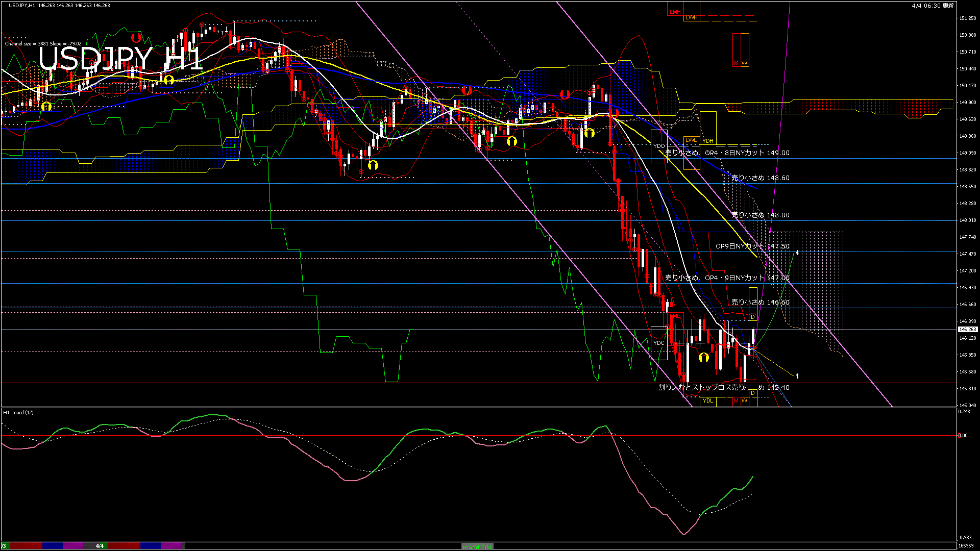The height and width of the screenshot is (551, 980).
Task: Click the LWH label beneath LMH
Action: tap(691, 18)
